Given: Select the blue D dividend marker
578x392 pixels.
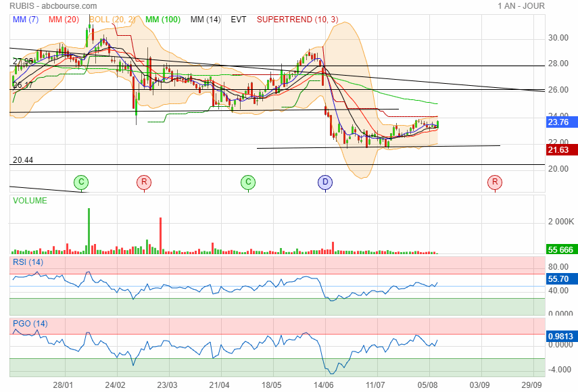Looking at the screenshot, I should 325,182.
